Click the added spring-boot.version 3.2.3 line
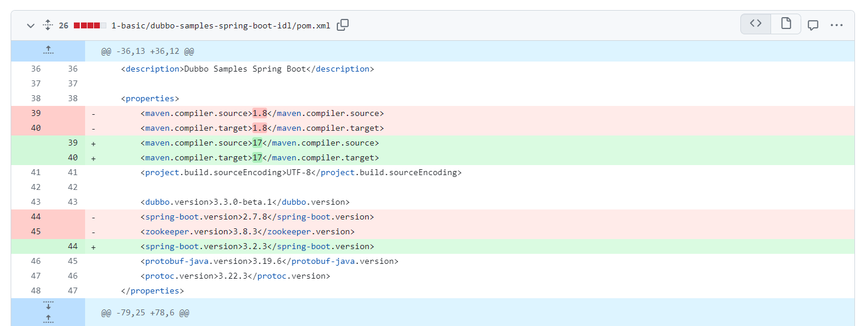868x326 pixels. pos(257,246)
